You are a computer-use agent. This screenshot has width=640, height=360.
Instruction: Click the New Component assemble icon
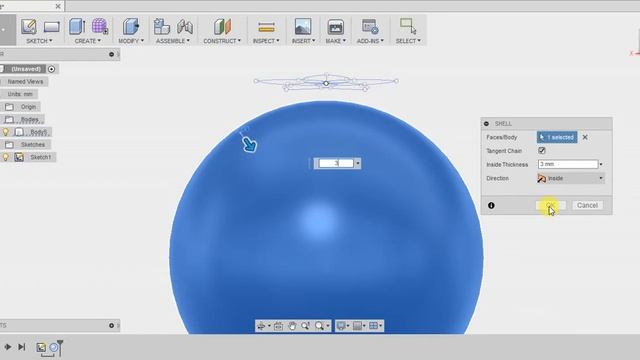[x=162, y=27]
